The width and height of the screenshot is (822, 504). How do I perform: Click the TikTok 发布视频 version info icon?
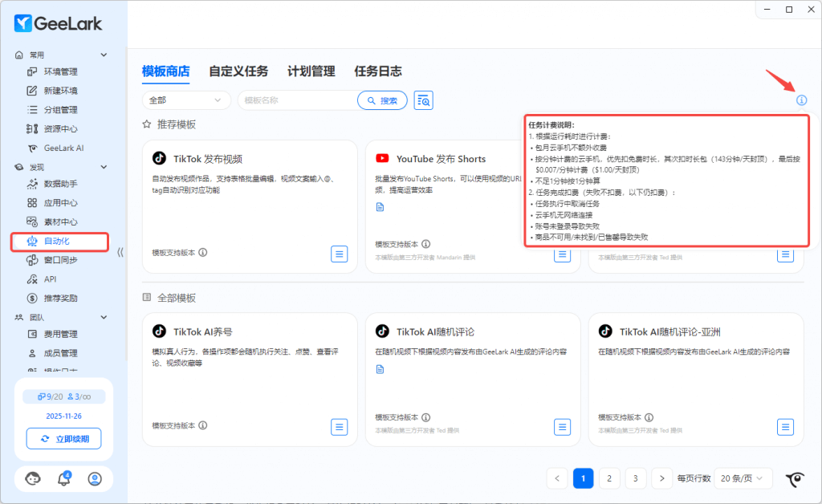point(203,252)
